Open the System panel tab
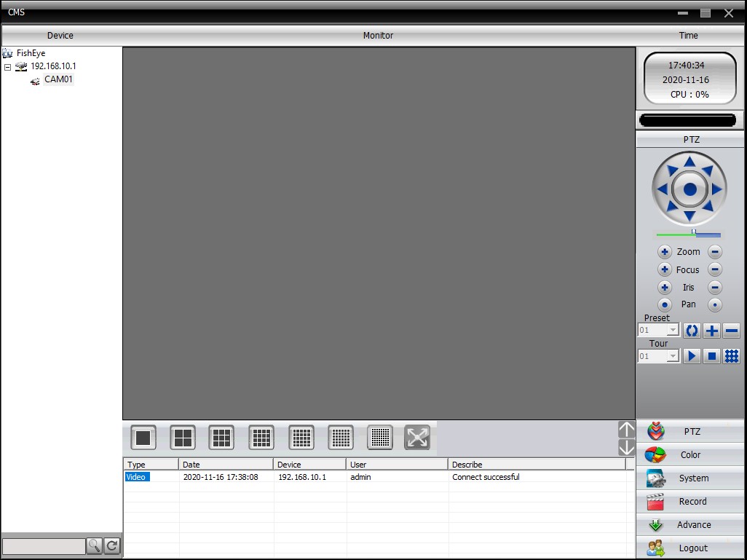The height and width of the screenshot is (560, 747). (x=691, y=478)
